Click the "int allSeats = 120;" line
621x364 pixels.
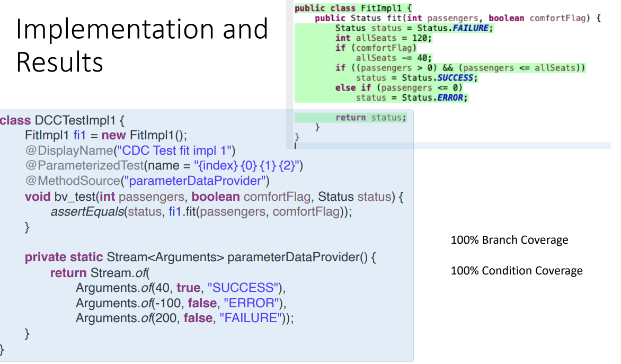click(384, 38)
